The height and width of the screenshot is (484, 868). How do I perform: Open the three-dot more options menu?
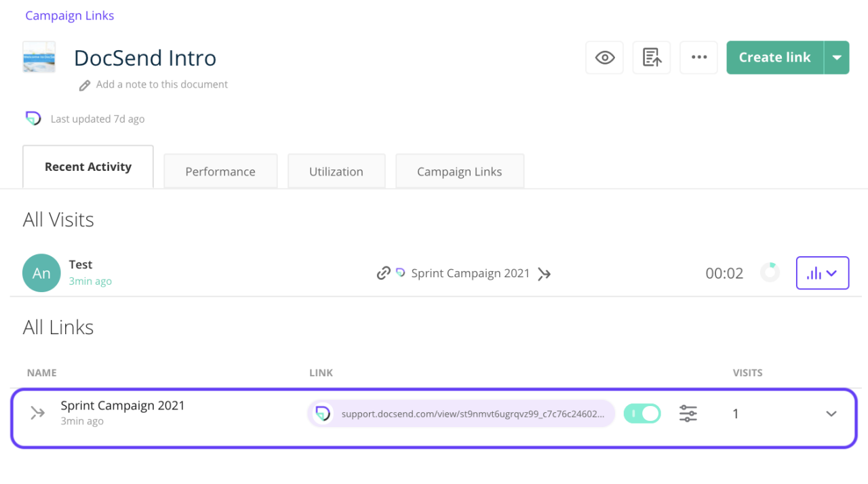coord(699,58)
